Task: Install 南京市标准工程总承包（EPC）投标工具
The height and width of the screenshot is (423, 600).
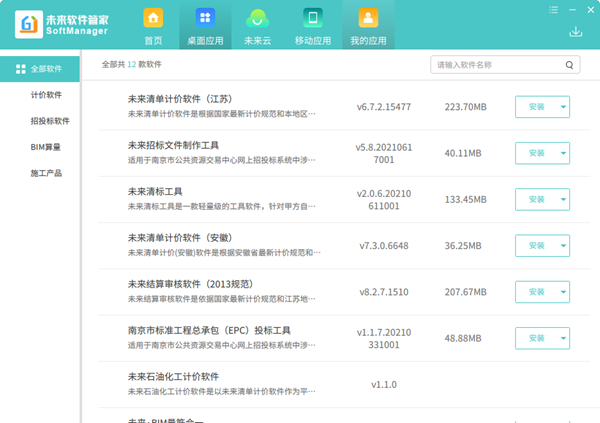Action: (x=536, y=338)
